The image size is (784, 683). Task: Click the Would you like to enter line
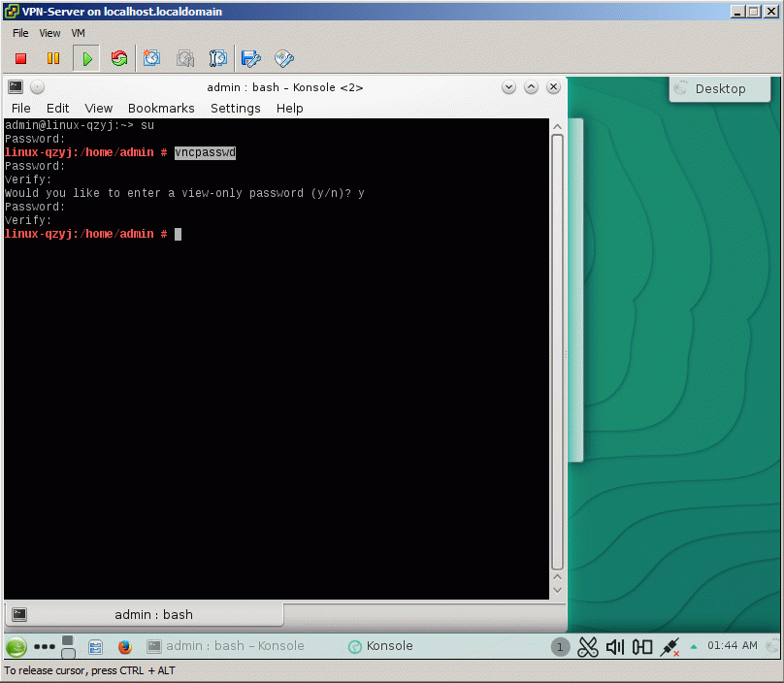coord(184,193)
